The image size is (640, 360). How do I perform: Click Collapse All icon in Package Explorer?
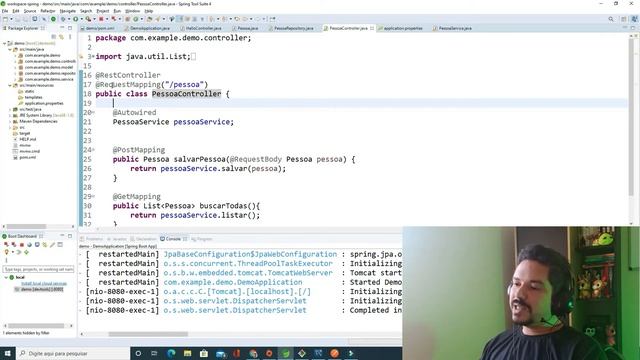click(x=53, y=37)
